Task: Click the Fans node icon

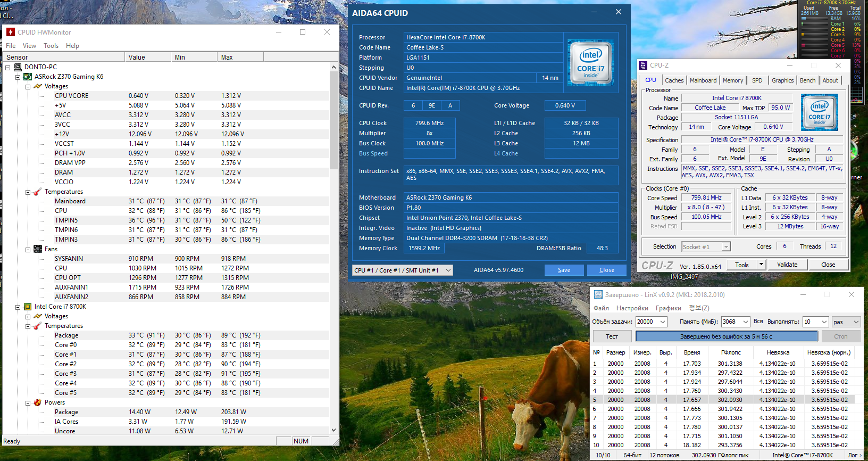Action: (x=38, y=249)
